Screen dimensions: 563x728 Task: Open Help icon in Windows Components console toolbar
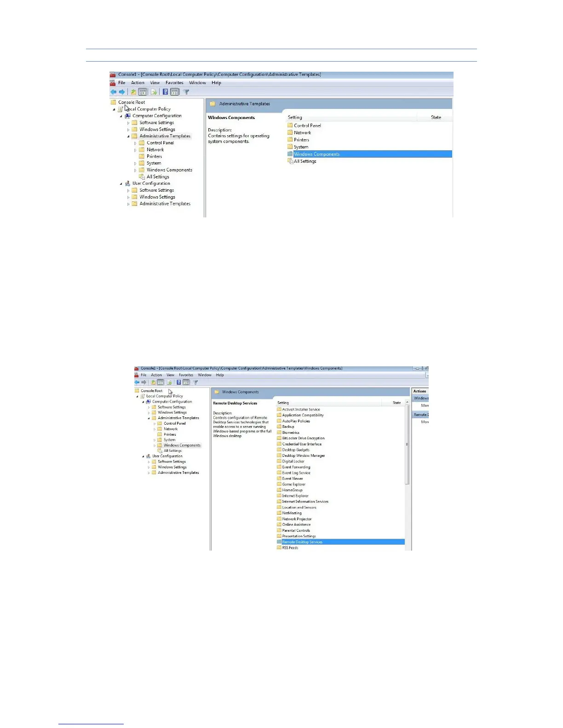tap(179, 382)
